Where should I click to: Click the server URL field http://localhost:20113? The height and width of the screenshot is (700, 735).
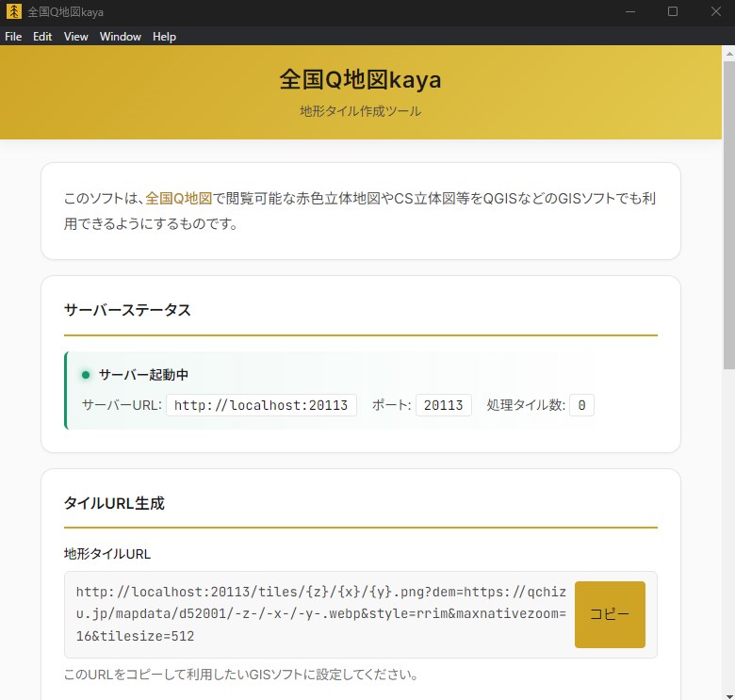pos(261,405)
